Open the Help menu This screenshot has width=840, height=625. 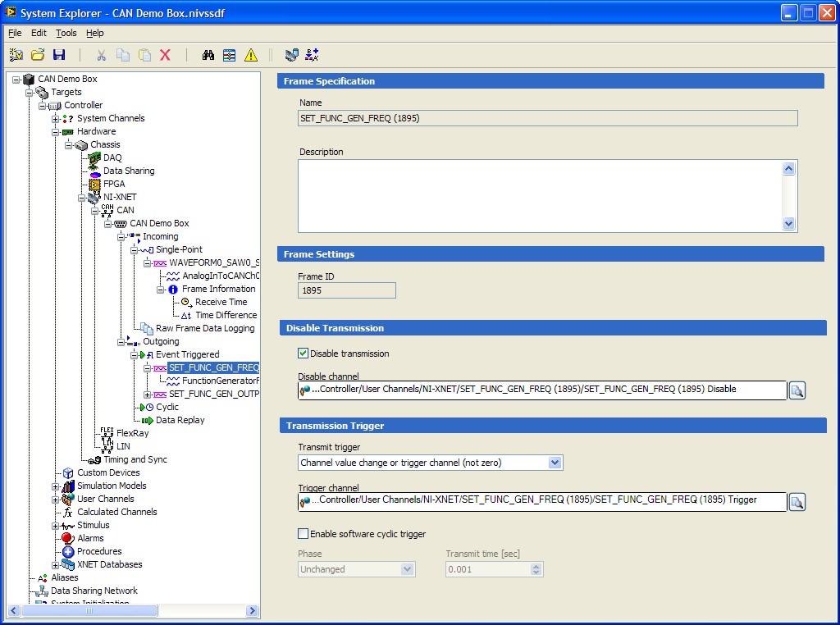click(x=95, y=33)
